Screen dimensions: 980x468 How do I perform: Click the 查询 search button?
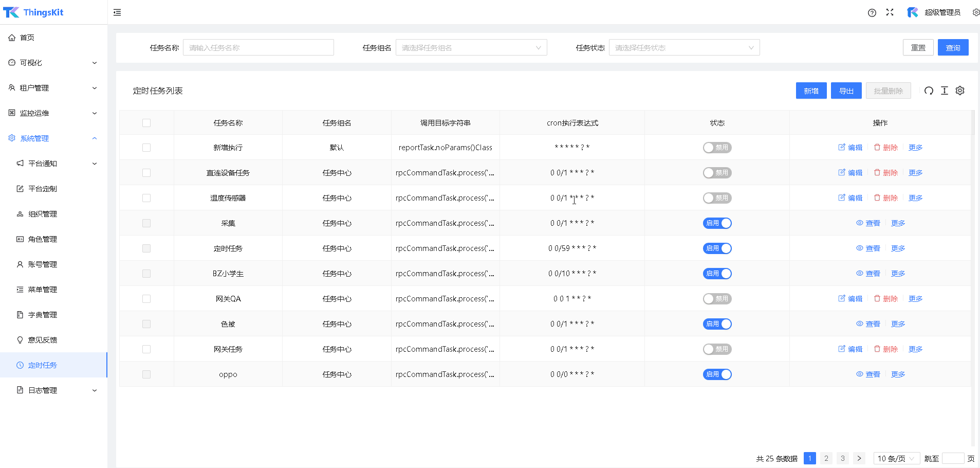(953, 47)
